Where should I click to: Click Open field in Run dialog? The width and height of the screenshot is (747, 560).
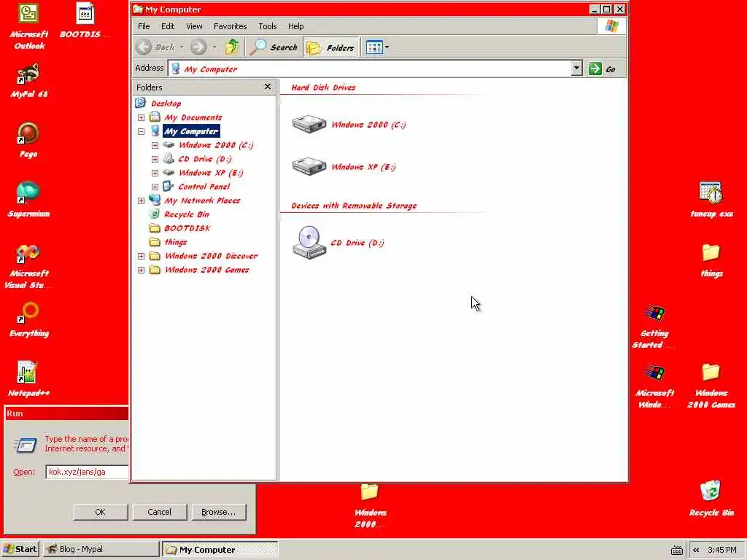click(88, 472)
